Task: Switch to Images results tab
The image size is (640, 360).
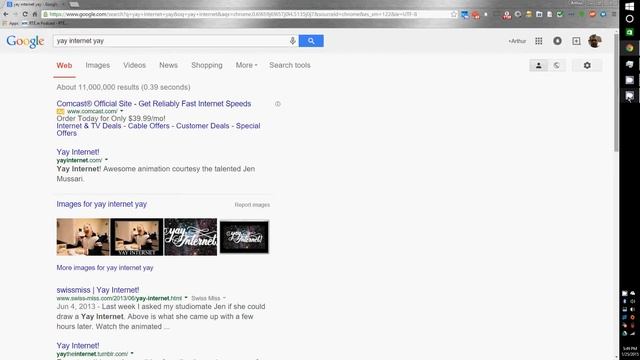Action: 98,65
